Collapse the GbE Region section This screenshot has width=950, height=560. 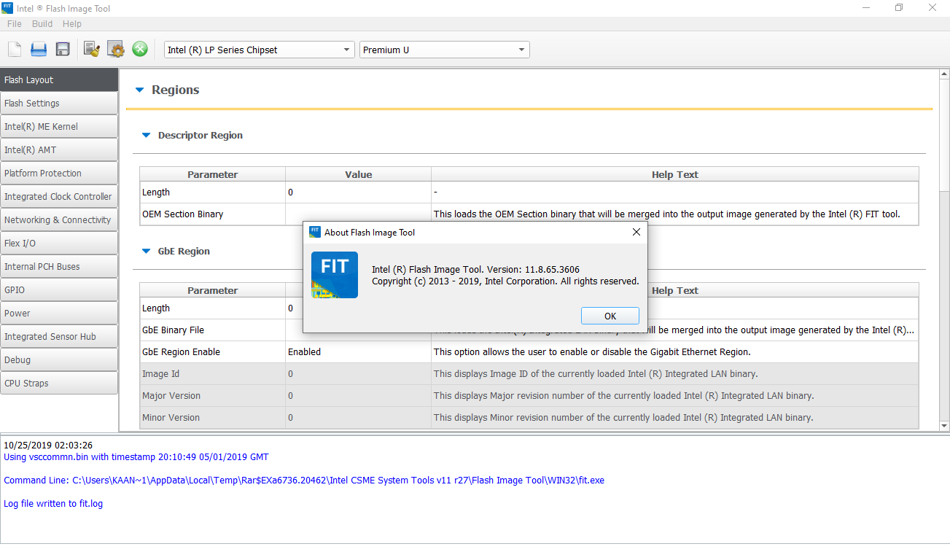(x=146, y=252)
